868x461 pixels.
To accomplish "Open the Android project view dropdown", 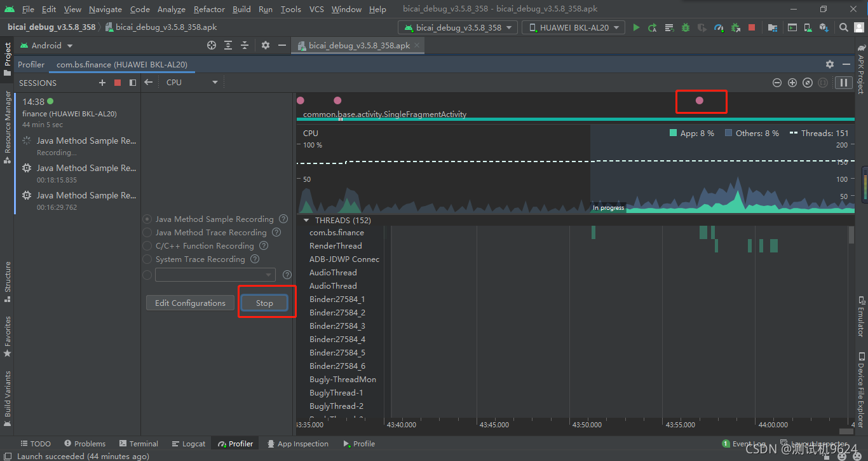I will click(x=46, y=45).
